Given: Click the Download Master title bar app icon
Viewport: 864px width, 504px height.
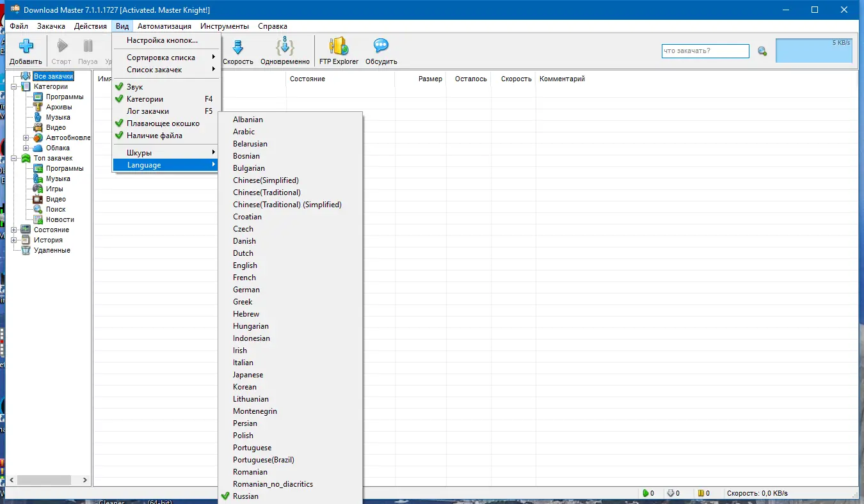Looking at the screenshot, I should [x=15, y=10].
